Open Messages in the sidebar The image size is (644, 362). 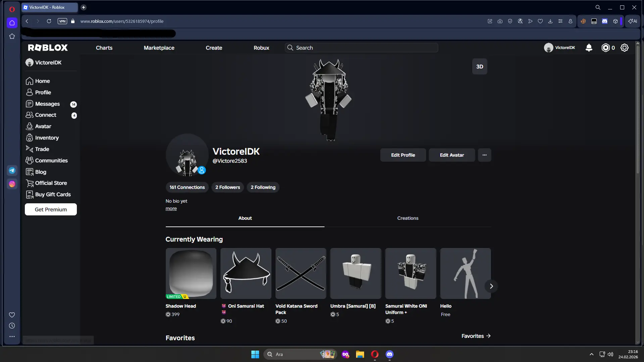pyautogui.click(x=47, y=104)
